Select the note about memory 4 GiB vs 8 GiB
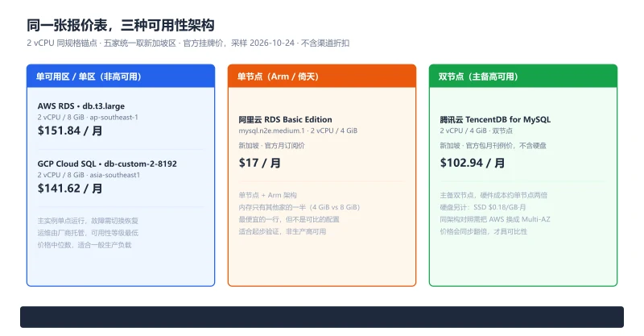Image resolution: width=644 pixels, height=336 pixels. coord(299,207)
